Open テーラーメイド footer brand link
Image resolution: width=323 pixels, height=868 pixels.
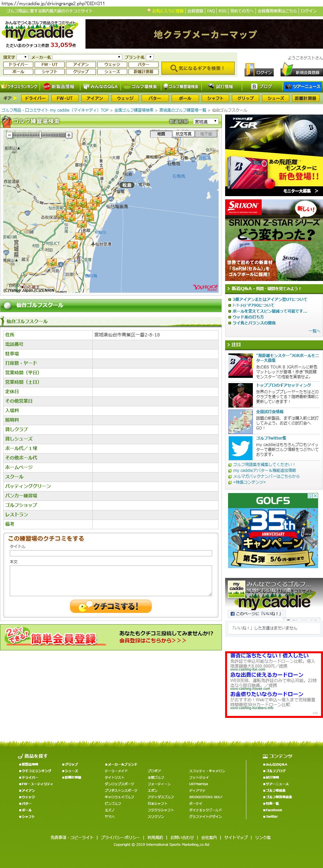pyautogui.click(x=116, y=771)
